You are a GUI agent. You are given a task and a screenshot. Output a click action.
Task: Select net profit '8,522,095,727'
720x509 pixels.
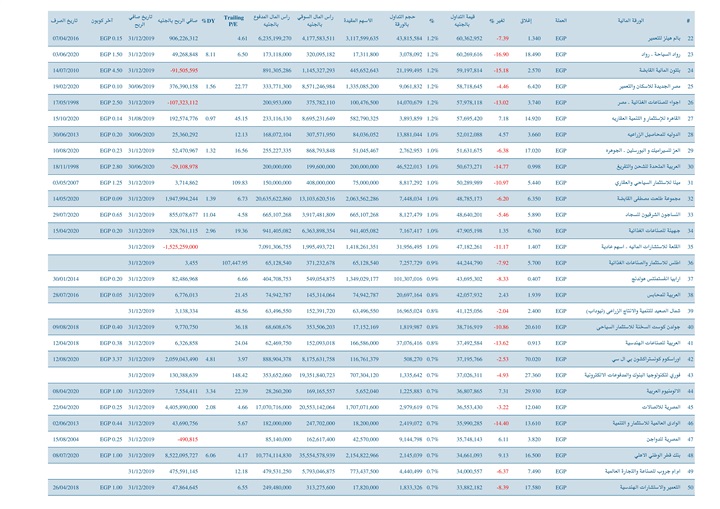point(182,457)
